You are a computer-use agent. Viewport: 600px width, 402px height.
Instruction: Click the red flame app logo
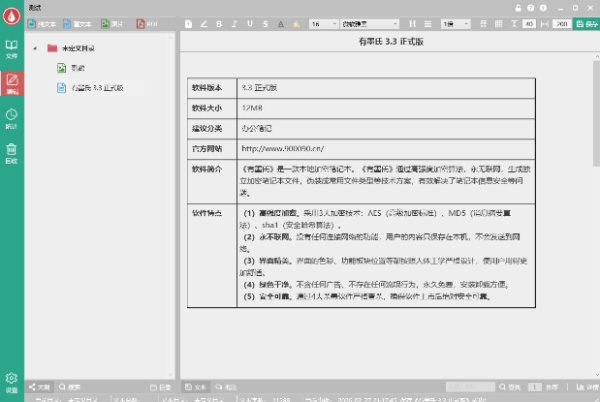[x=11, y=16]
